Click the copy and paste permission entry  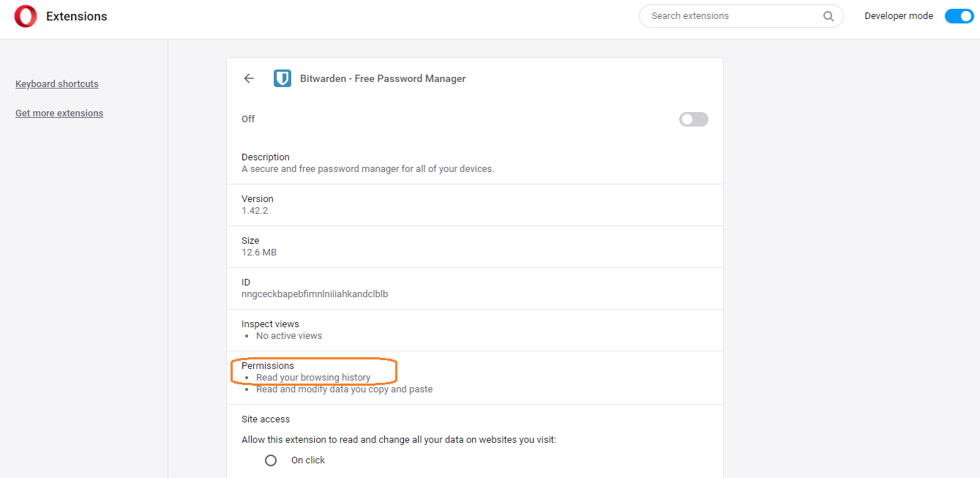(344, 389)
